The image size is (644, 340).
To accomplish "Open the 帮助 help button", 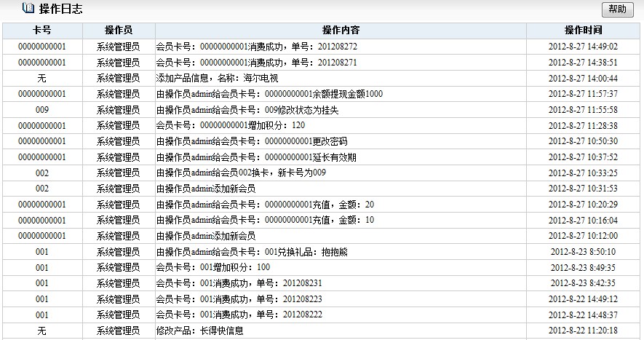I will 617,9.
